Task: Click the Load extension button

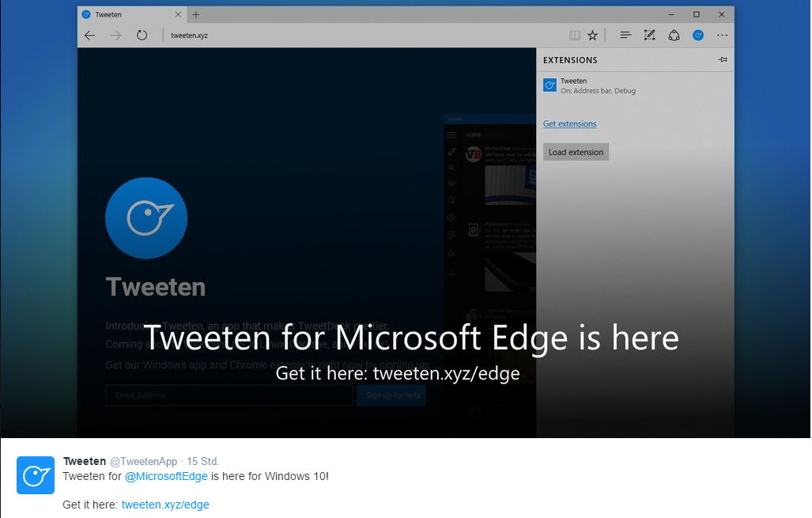Action: tap(576, 152)
